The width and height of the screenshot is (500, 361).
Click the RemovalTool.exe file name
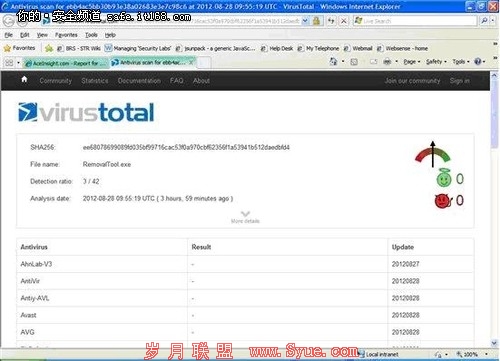click(107, 164)
